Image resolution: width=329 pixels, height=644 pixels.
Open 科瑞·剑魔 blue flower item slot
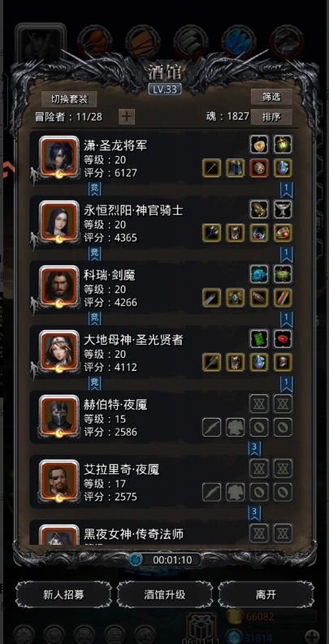tap(259, 273)
